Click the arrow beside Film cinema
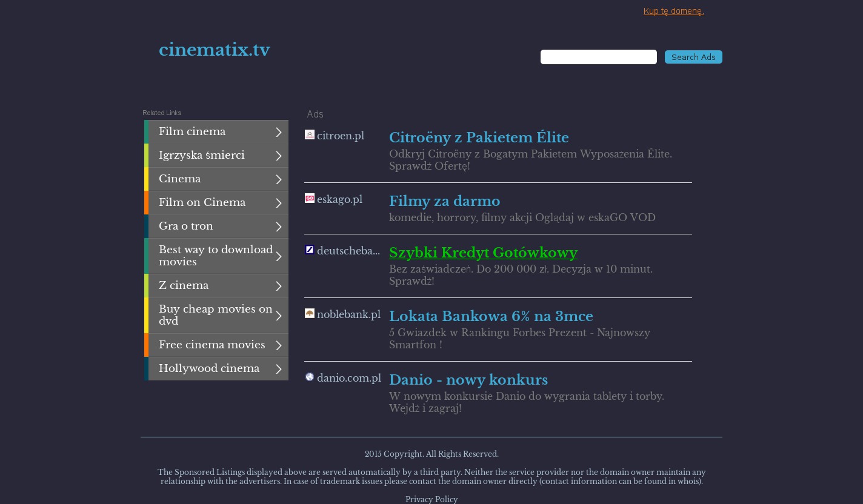Image resolution: width=863 pixels, height=504 pixels. pos(279,132)
